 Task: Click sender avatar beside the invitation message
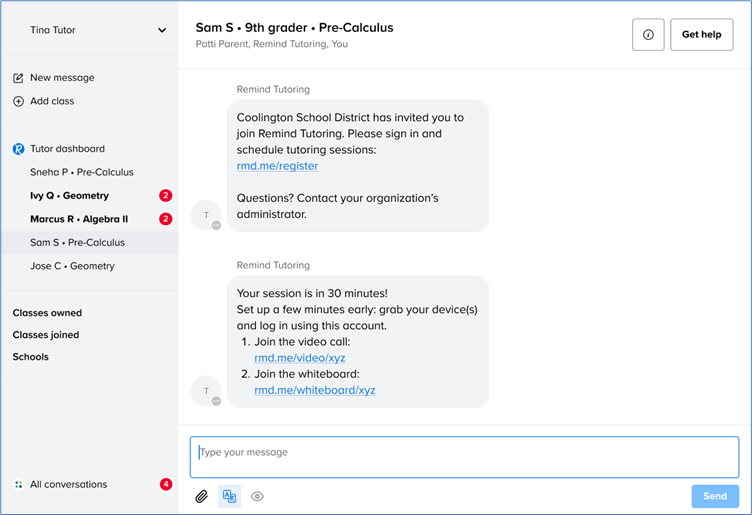pyautogui.click(x=206, y=215)
